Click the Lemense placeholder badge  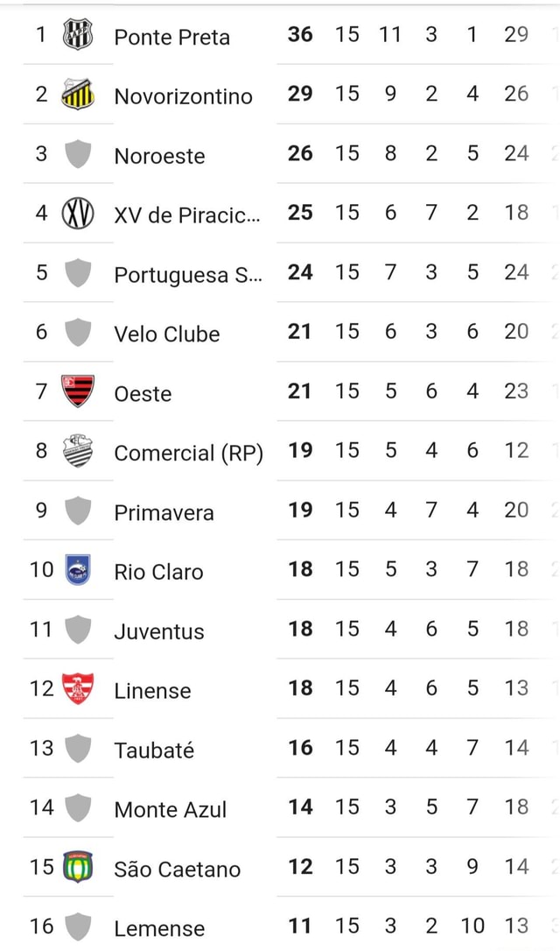[77, 928]
